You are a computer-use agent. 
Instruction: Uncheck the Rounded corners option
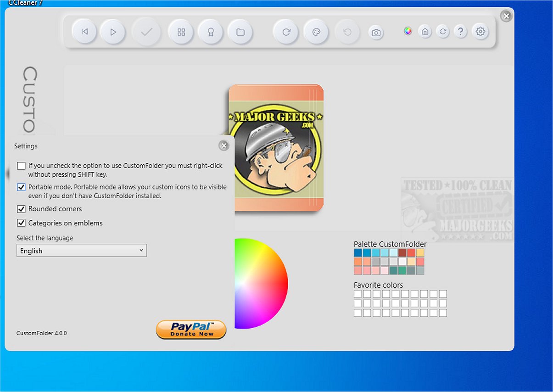coord(21,209)
